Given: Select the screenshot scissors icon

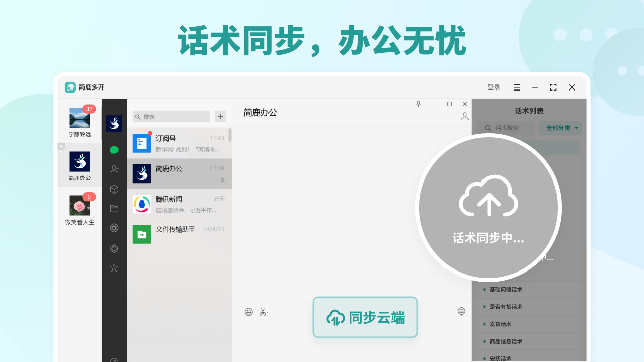Looking at the screenshot, I should [x=263, y=312].
